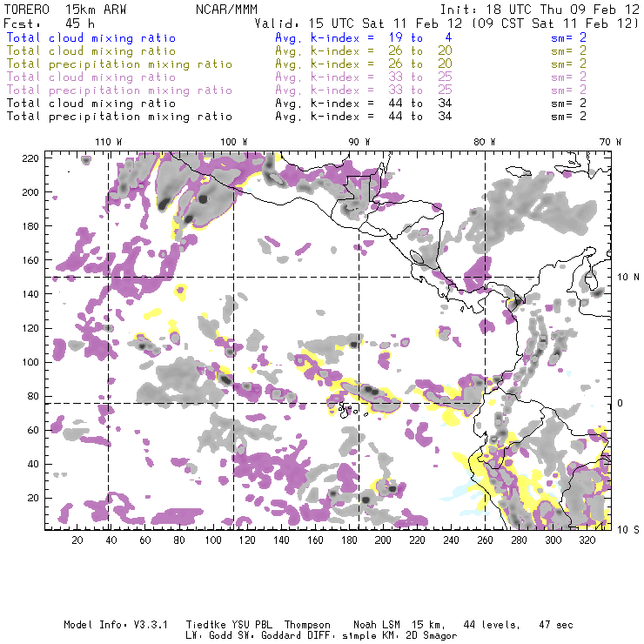644x644 pixels.
Task: Click the "320" x-axis tick label
Action: point(587,540)
